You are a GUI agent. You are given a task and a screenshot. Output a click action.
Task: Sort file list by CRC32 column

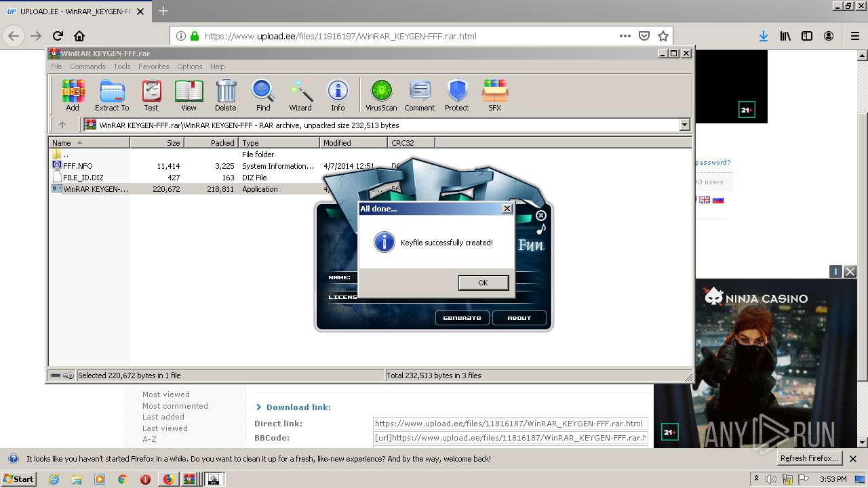411,142
